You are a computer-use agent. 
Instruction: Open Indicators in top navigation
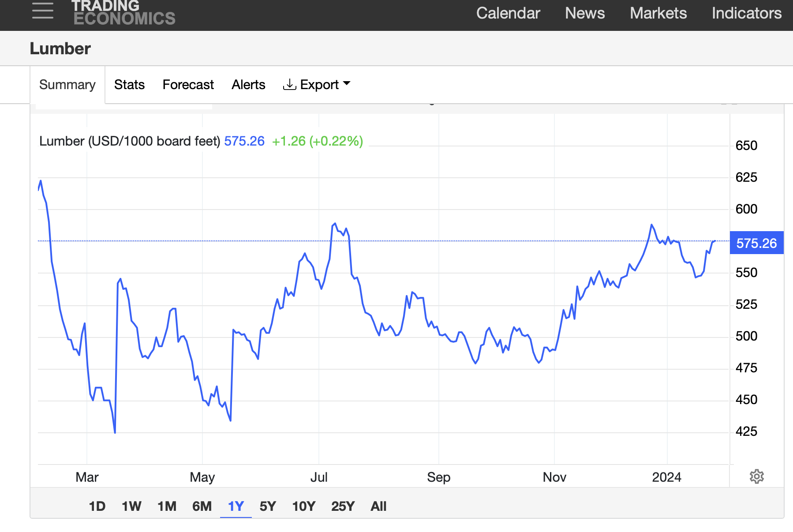coord(747,13)
